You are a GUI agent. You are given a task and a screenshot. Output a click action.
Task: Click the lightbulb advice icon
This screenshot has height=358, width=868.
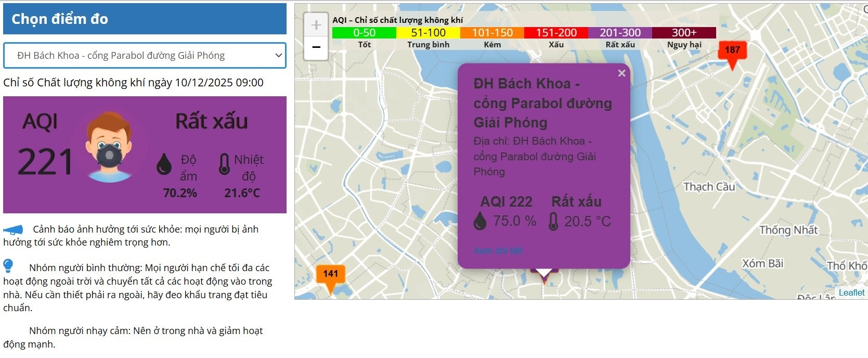tap(8, 266)
